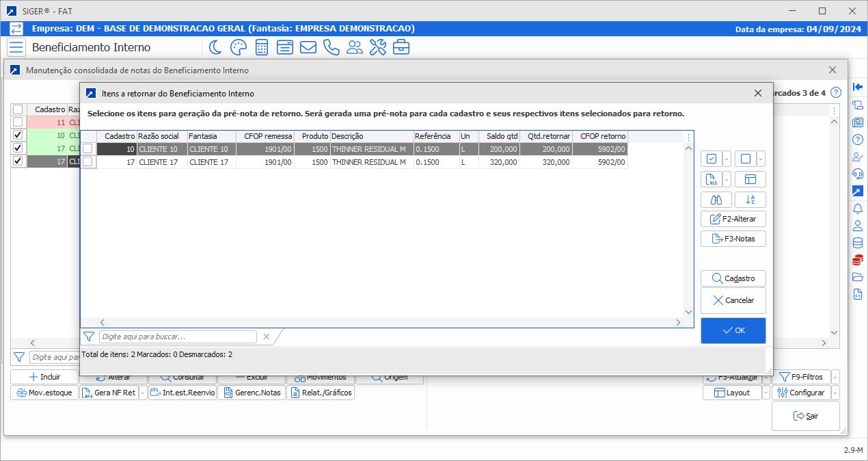Open the wrench and screwdriver tools icon
Screen dimensions: 868x461
(x=378, y=47)
